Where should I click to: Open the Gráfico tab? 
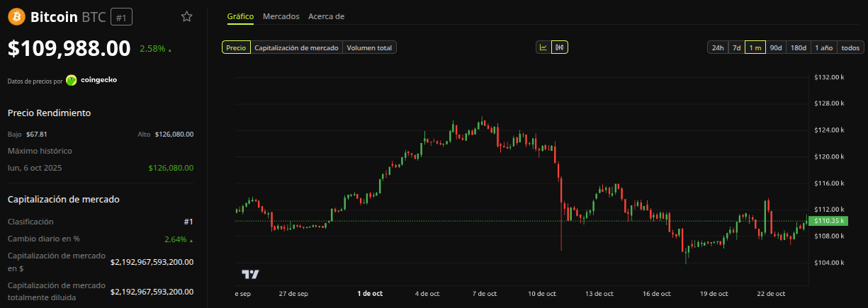click(240, 16)
